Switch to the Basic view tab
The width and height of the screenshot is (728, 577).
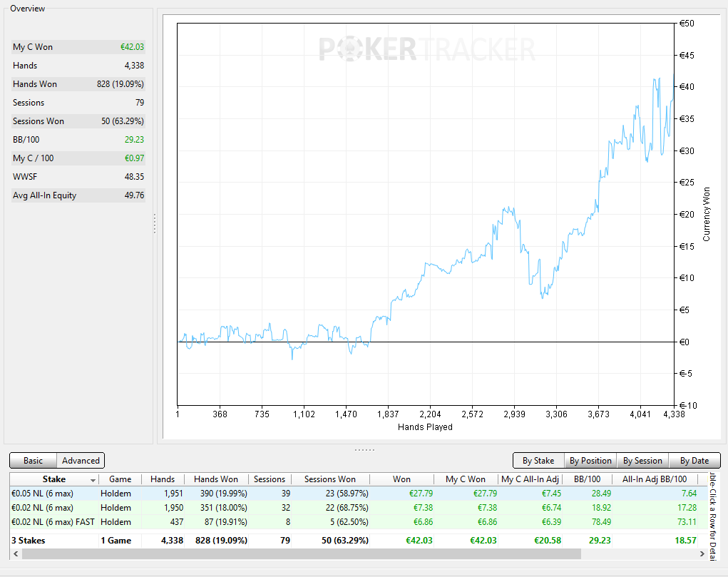[x=33, y=461]
